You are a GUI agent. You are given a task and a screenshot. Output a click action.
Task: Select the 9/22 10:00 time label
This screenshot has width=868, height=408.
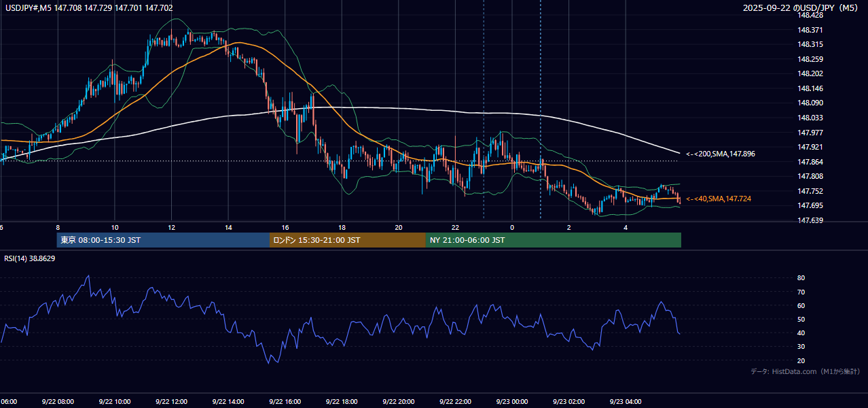[115, 402]
